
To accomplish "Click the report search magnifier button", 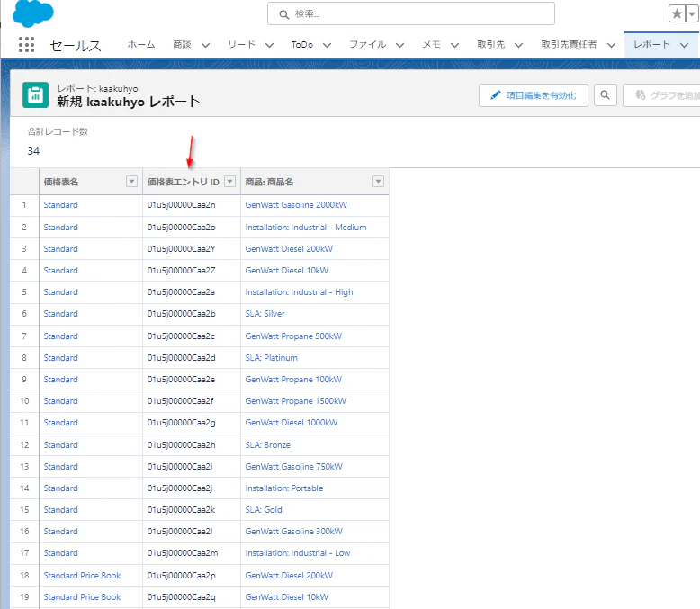I will coord(605,95).
